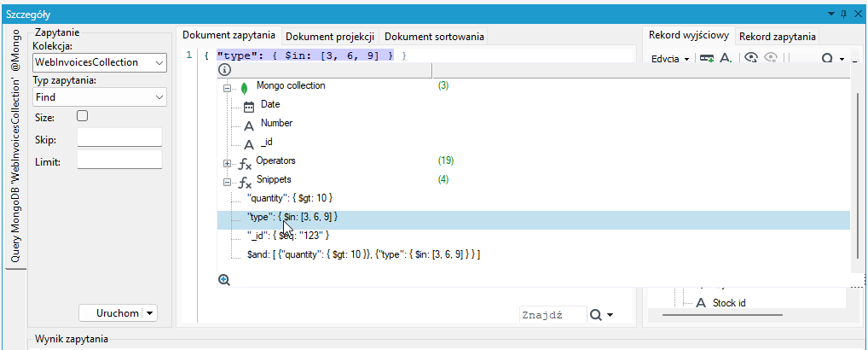Click the add field icon with green plus
868x350 pixels.
pyautogui.click(x=706, y=58)
